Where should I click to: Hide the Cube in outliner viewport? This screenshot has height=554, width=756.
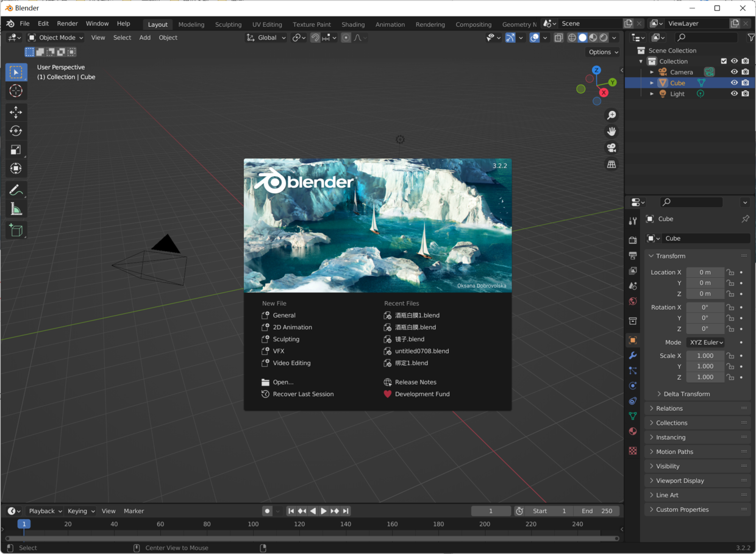tap(734, 83)
